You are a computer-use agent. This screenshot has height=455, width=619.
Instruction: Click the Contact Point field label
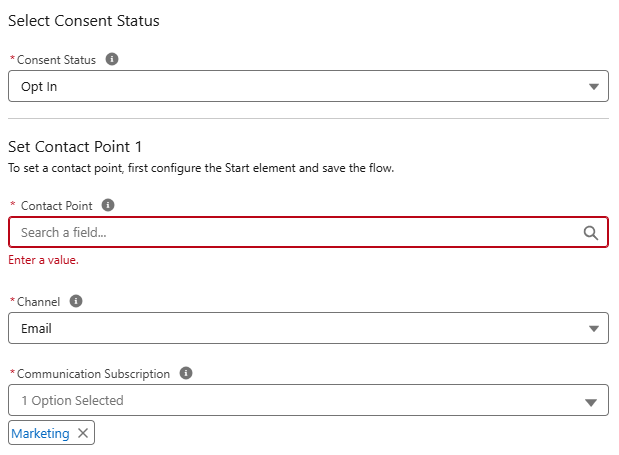click(x=56, y=206)
